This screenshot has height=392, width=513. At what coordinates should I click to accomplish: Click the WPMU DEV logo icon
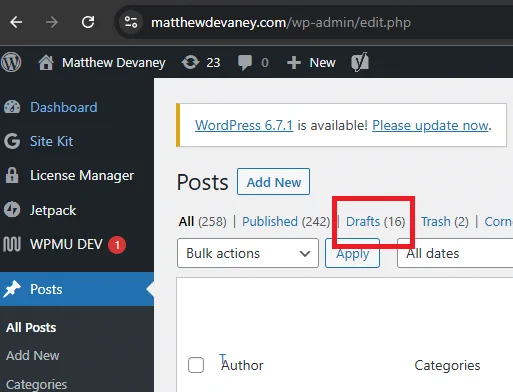pos(12,244)
